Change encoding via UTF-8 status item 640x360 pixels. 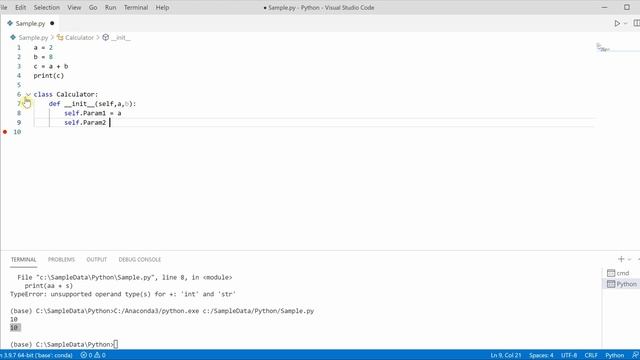tap(569, 355)
